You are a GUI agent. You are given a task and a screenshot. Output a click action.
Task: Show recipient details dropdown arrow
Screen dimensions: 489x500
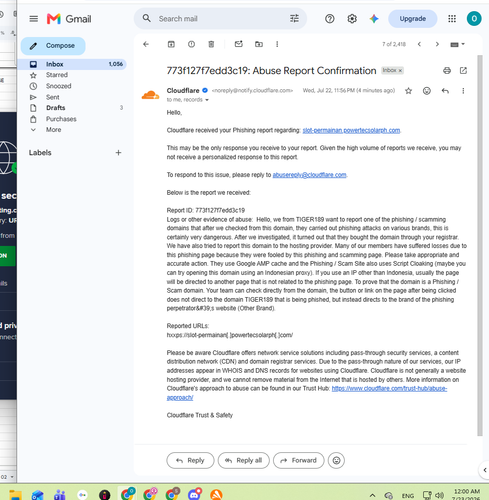point(207,100)
